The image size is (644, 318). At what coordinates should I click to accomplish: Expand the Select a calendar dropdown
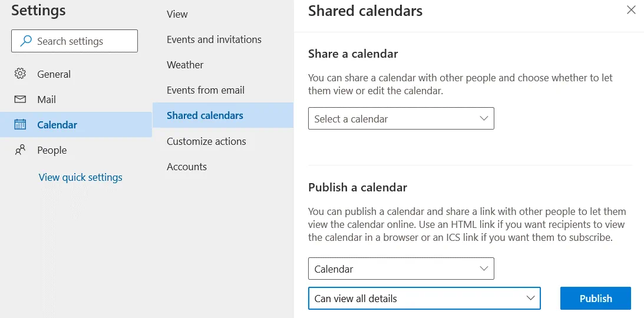point(401,118)
